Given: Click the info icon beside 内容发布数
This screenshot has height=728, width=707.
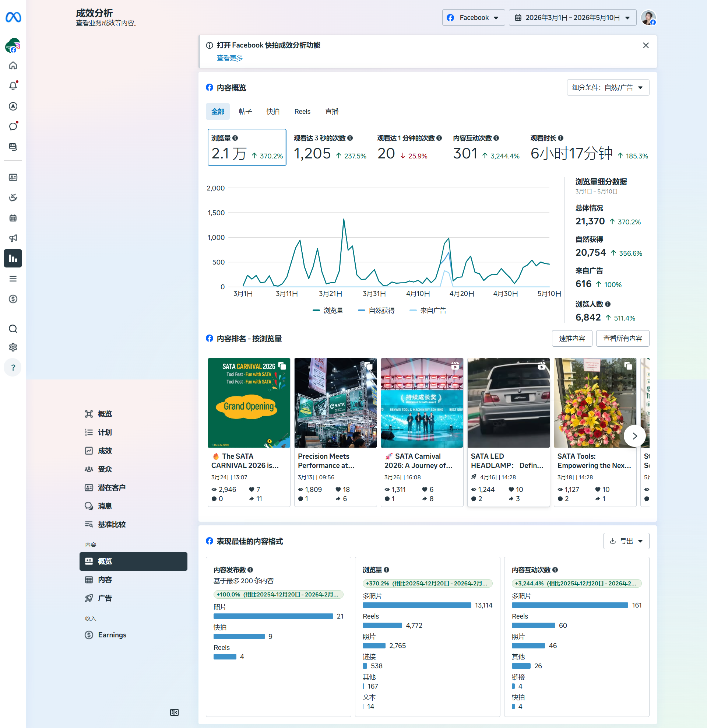Looking at the screenshot, I should tap(250, 570).
